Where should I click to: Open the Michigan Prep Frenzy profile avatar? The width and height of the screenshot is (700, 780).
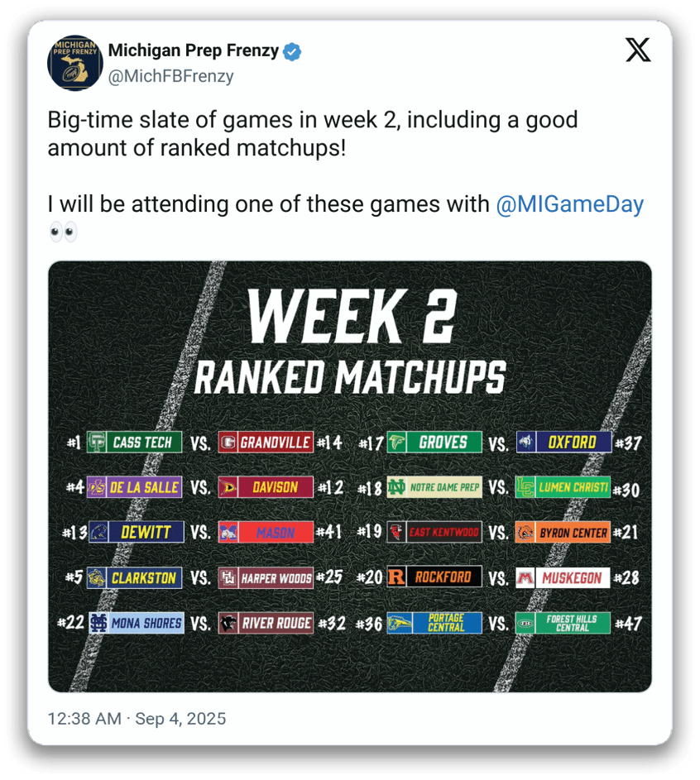click(74, 62)
